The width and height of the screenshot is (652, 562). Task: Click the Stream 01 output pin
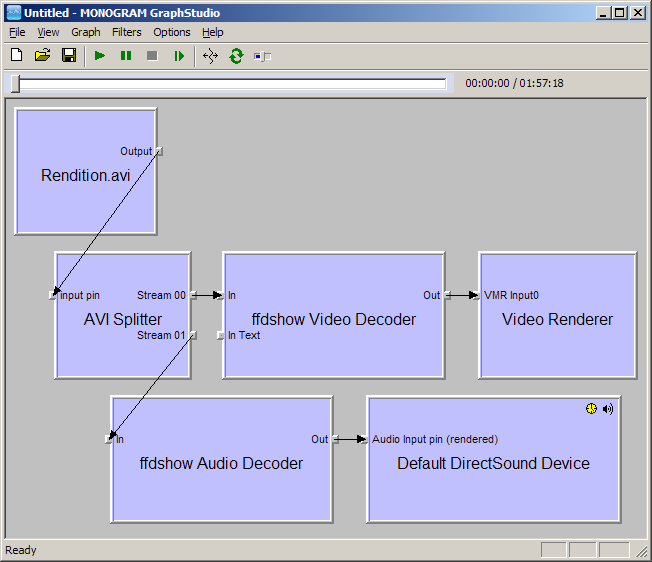click(193, 335)
